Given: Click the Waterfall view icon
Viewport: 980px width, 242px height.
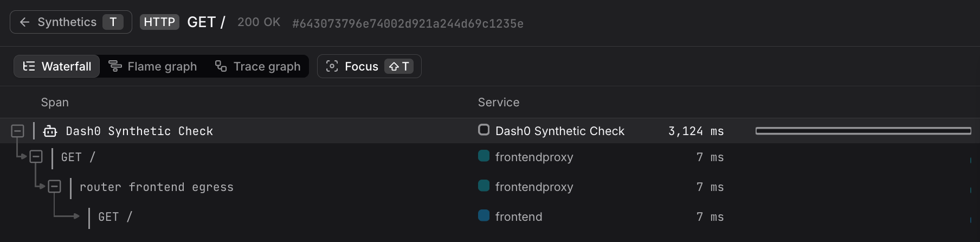Looking at the screenshot, I should (29, 66).
